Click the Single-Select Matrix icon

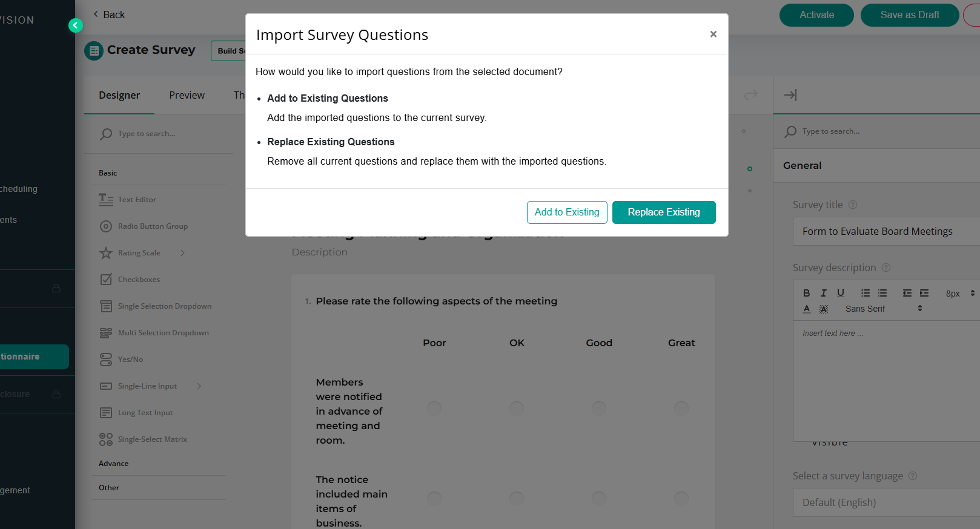click(106, 439)
